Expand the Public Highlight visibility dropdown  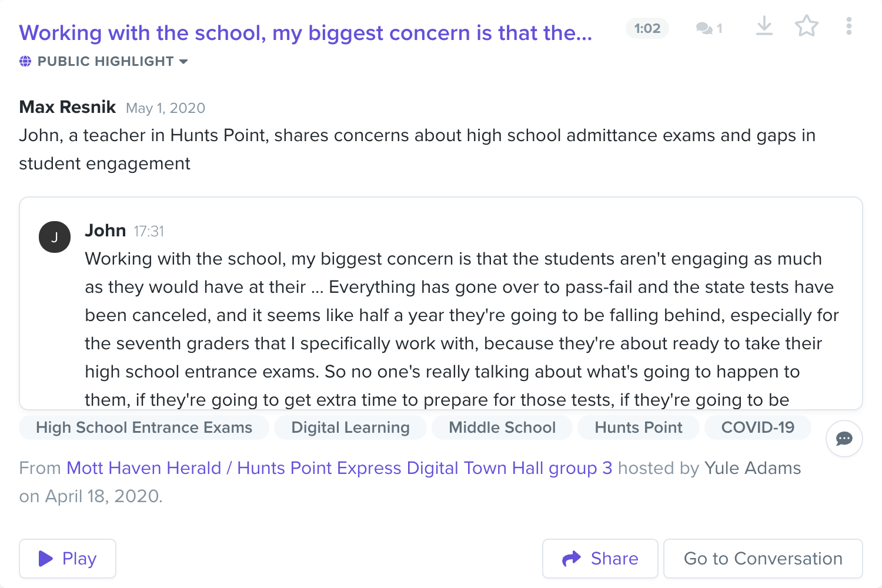click(x=104, y=61)
